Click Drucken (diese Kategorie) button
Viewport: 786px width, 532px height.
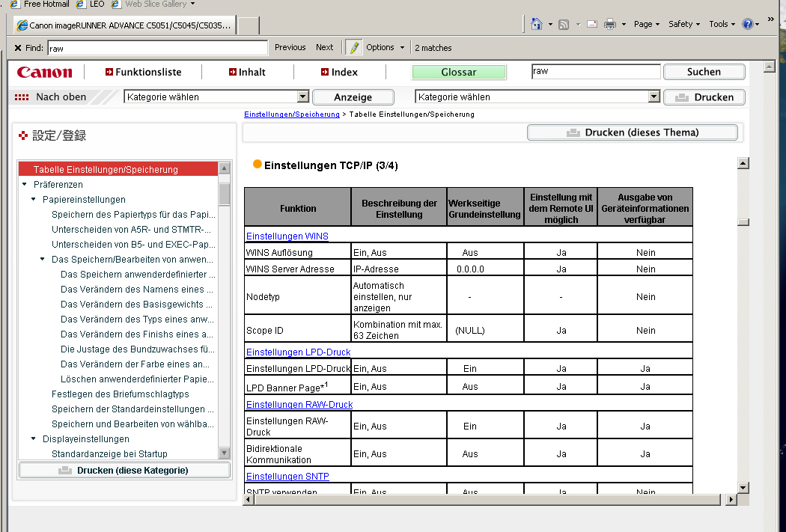pyautogui.click(x=124, y=471)
